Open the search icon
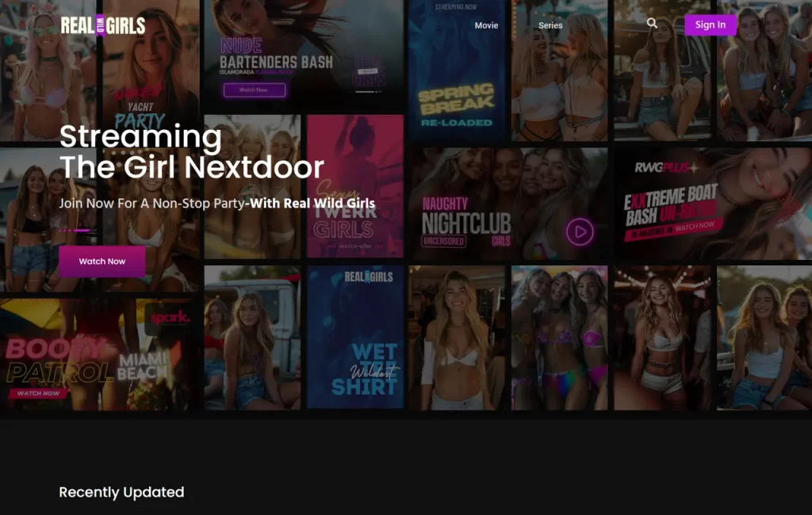812x515 pixels. [x=652, y=23]
